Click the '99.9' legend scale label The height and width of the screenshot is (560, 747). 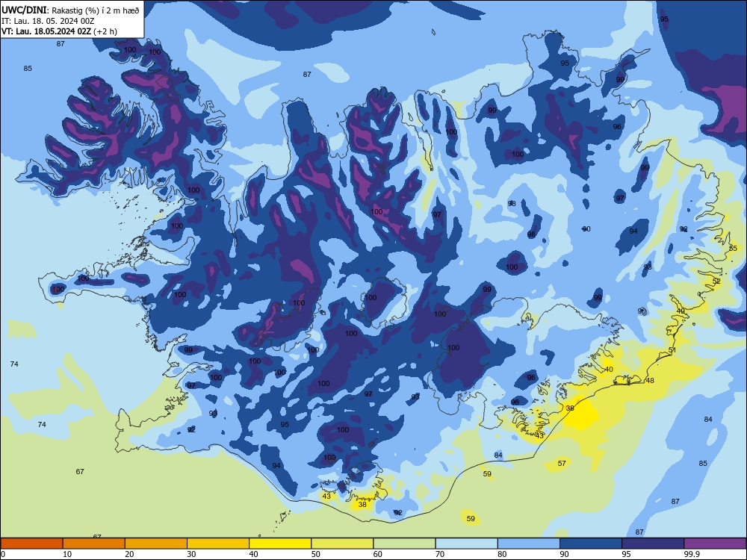(x=692, y=554)
